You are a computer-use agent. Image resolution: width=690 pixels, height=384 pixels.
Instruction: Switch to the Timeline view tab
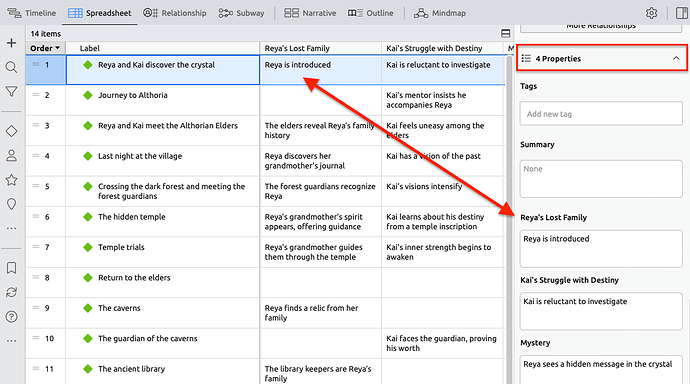pos(32,13)
